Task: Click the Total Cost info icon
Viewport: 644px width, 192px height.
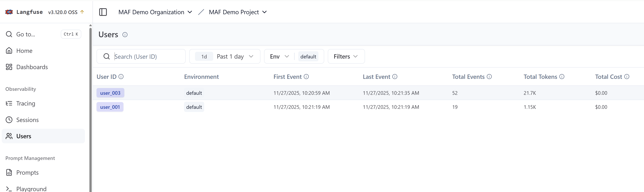Action: (626, 77)
